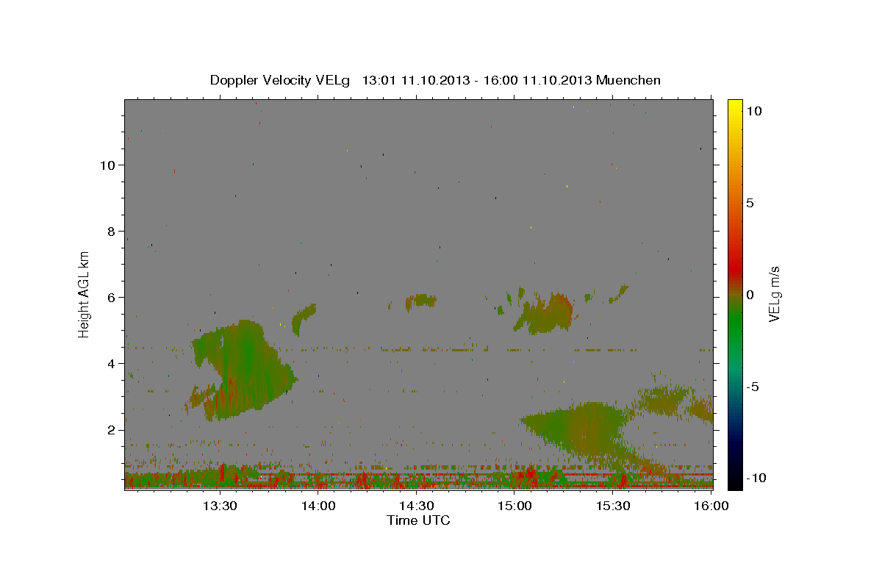Click the height axis label '8'
The height and width of the screenshot is (588, 882).
[112, 231]
